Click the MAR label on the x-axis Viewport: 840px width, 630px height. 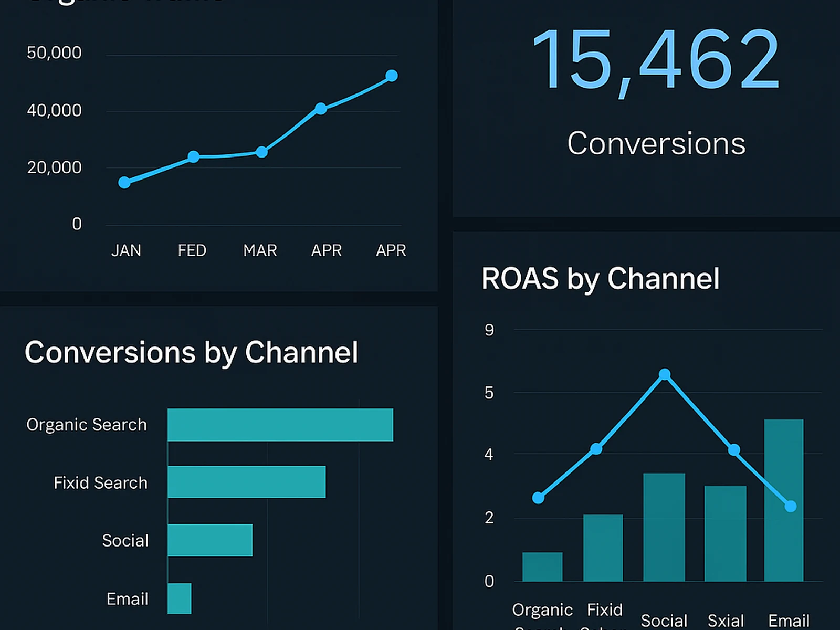260,250
